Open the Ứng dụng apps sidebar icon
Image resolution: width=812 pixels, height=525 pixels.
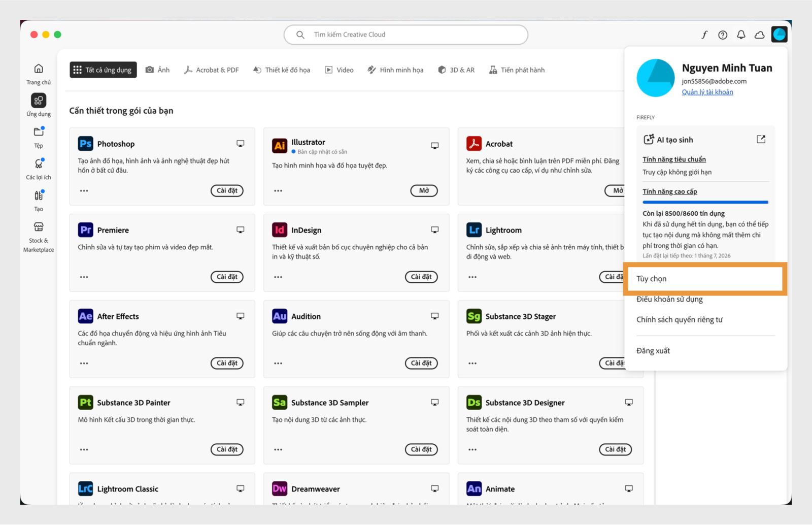point(39,101)
